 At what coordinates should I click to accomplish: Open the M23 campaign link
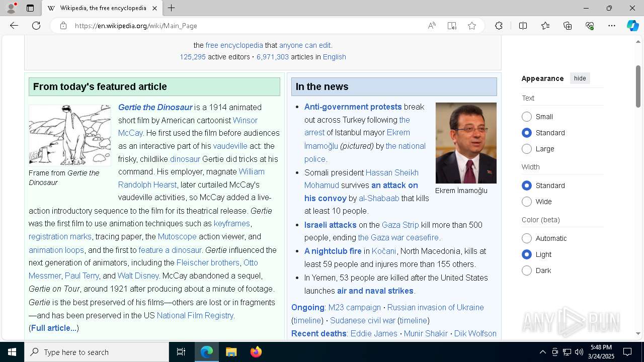[355, 307]
